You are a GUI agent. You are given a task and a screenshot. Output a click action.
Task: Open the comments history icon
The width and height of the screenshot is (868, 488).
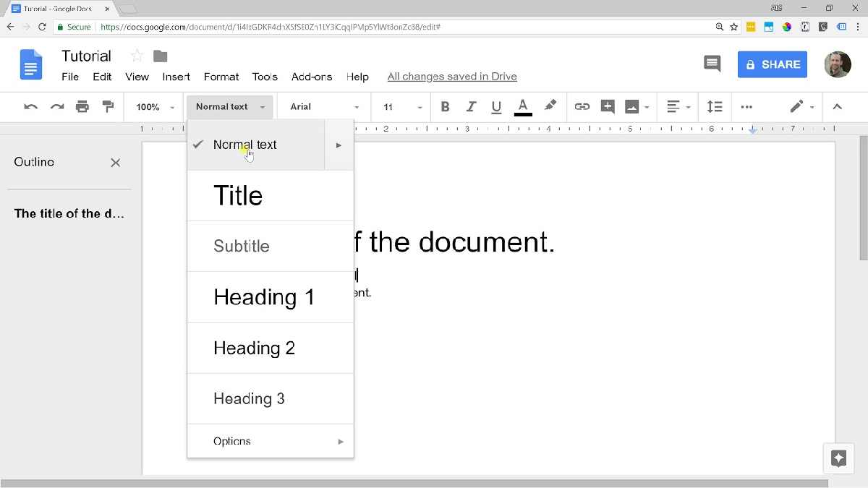[712, 64]
